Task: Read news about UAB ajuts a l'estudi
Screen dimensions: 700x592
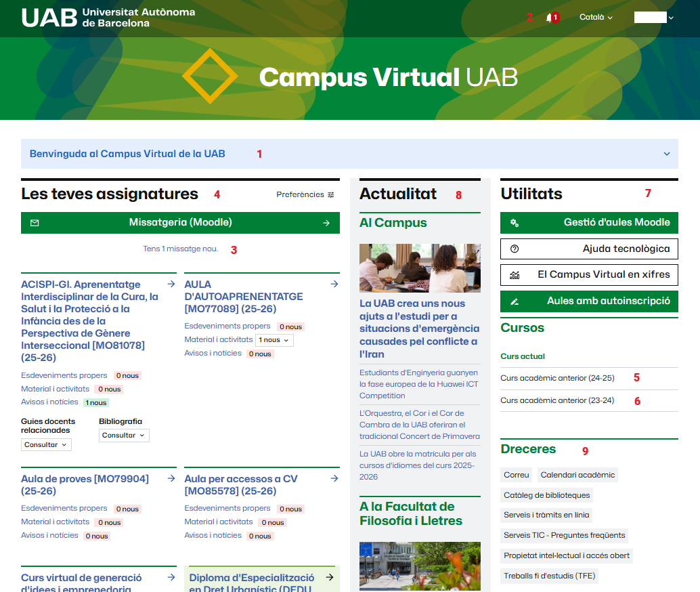Action: click(419, 329)
